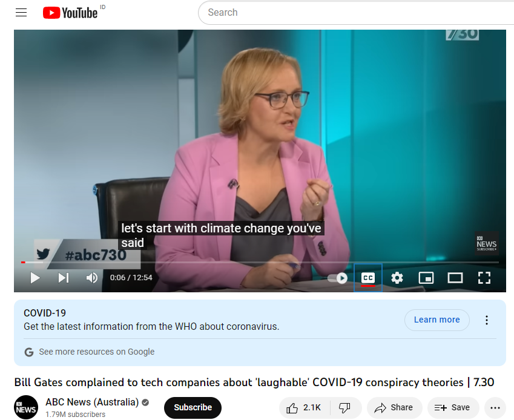The image size is (514, 420).
Task: Switch to theater mode
Action: tap(455, 278)
